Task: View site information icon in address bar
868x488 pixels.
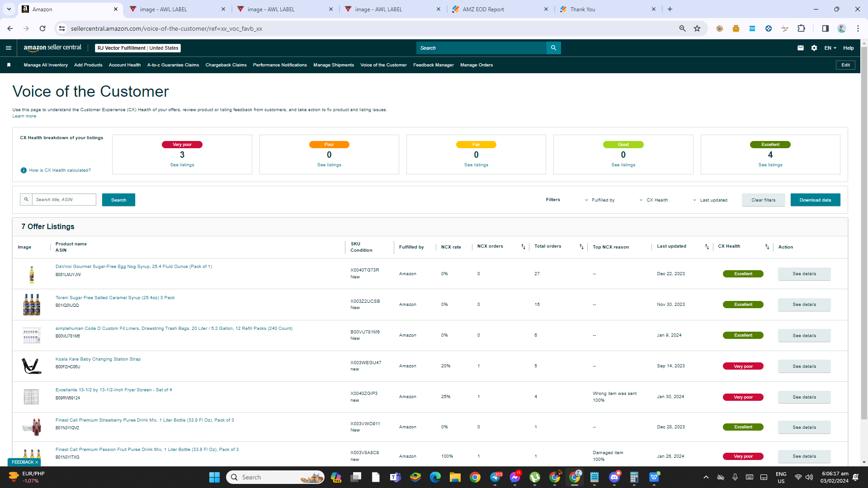Action: point(62,28)
